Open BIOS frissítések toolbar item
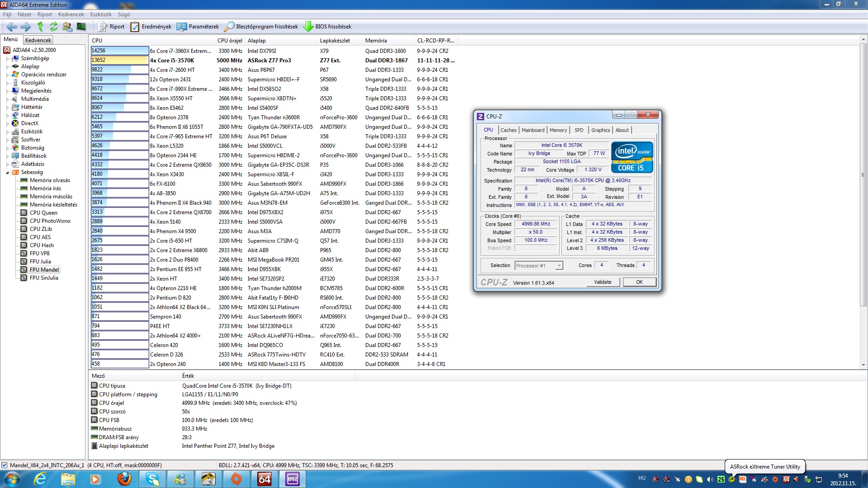The image size is (868, 488). click(x=327, y=27)
